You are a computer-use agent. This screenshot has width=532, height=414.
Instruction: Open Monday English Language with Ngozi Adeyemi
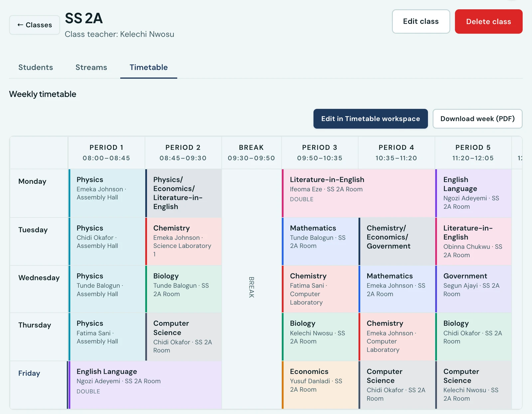(x=473, y=193)
